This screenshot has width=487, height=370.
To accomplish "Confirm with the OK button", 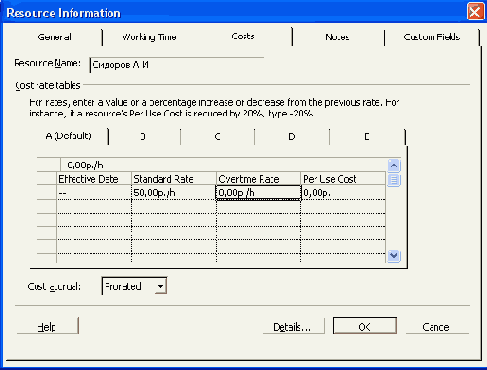I will (x=365, y=326).
